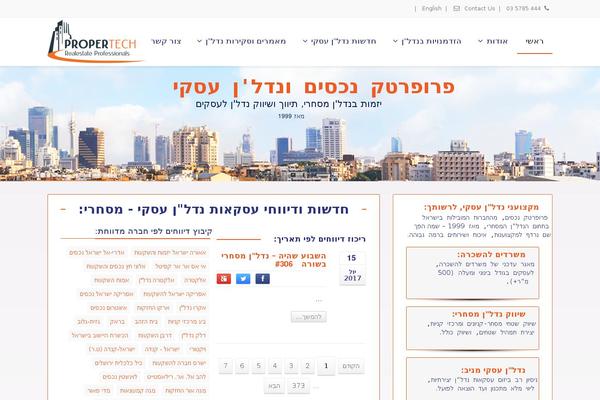Select the דלק נדל"ן company tag
Screen dimensions: 600x400
point(193,335)
